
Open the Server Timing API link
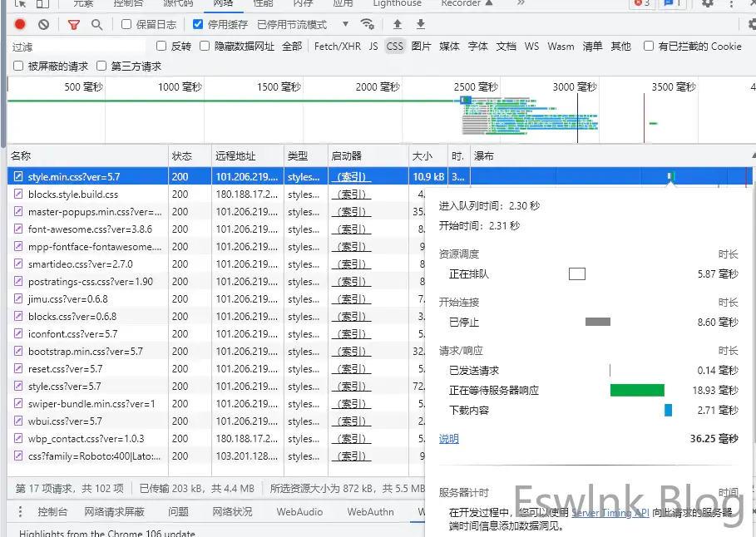click(x=610, y=513)
